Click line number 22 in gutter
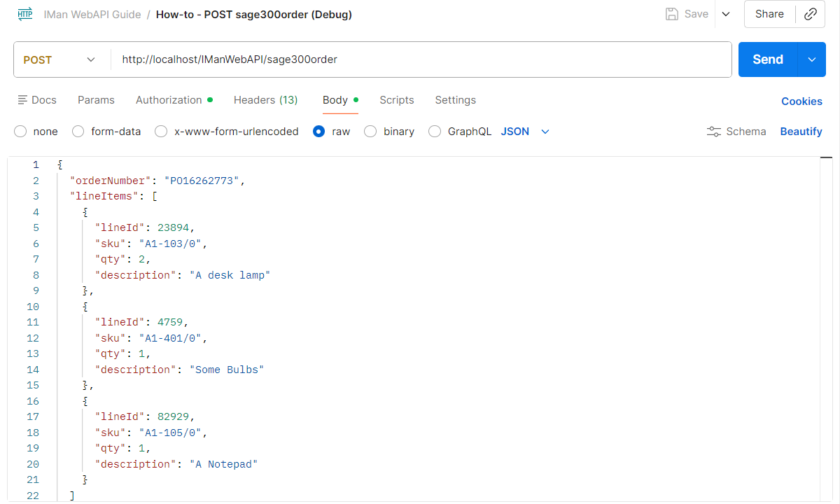The height and width of the screenshot is (504, 840). [x=33, y=496]
